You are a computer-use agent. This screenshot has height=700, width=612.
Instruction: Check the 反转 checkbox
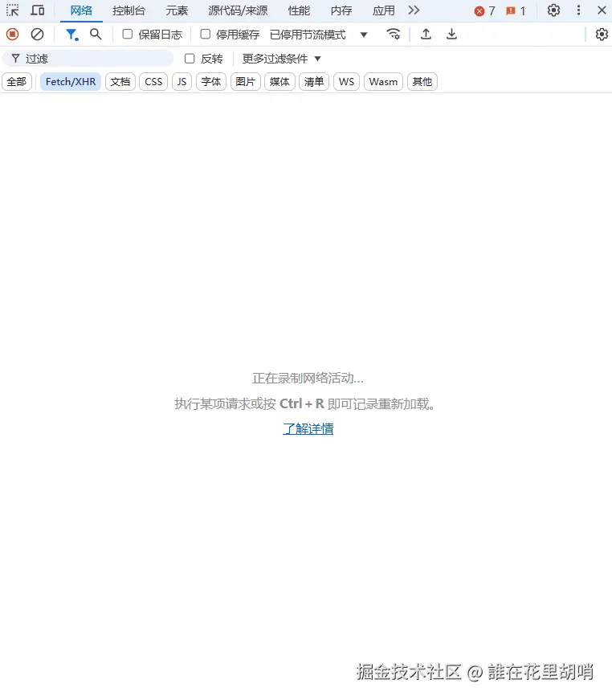point(190,59)
